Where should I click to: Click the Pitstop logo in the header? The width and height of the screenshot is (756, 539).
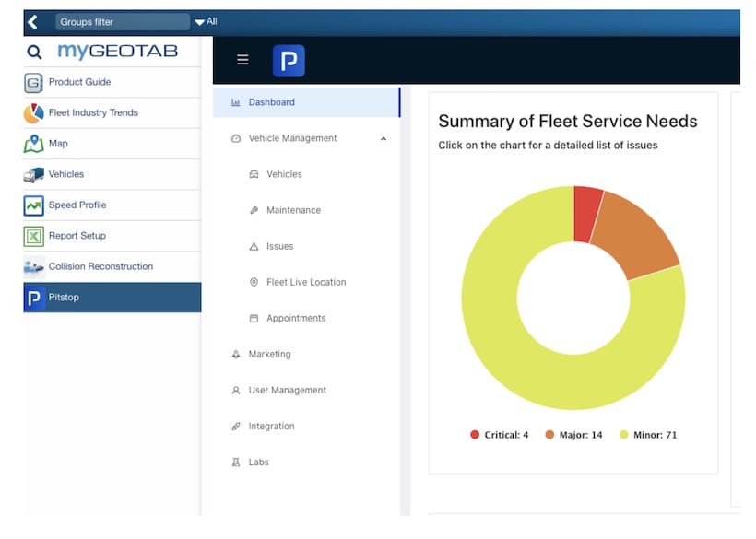point(289,61)
